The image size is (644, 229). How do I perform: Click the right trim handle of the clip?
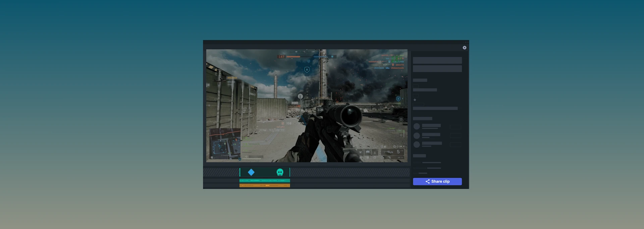tap(290, 172)
